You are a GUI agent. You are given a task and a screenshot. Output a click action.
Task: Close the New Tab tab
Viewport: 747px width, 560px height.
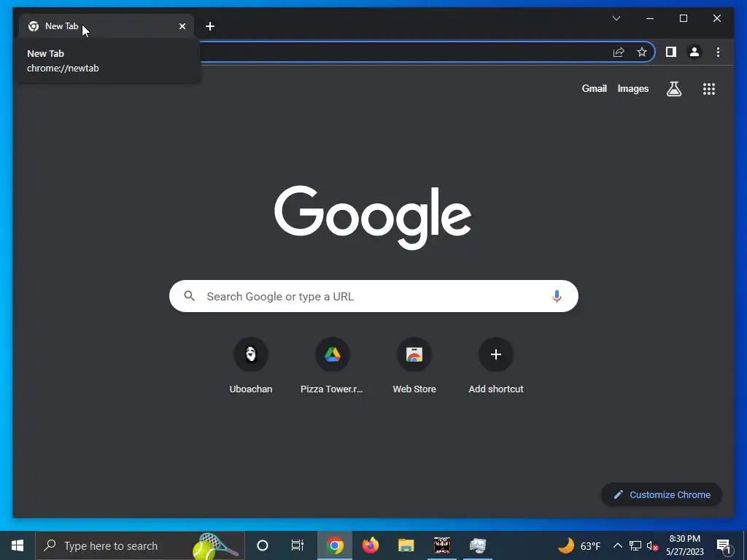[182, 26]
